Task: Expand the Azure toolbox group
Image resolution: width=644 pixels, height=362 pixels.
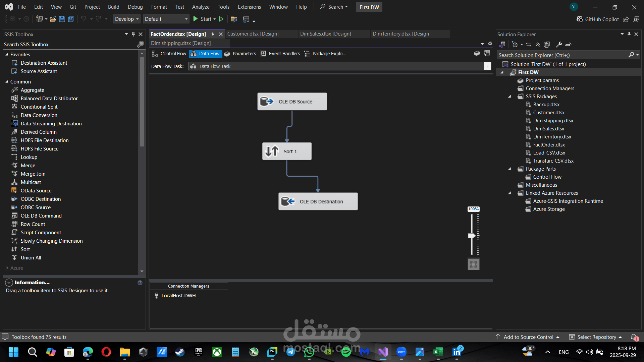Action: pyautogui.click(x=7, y=268)
